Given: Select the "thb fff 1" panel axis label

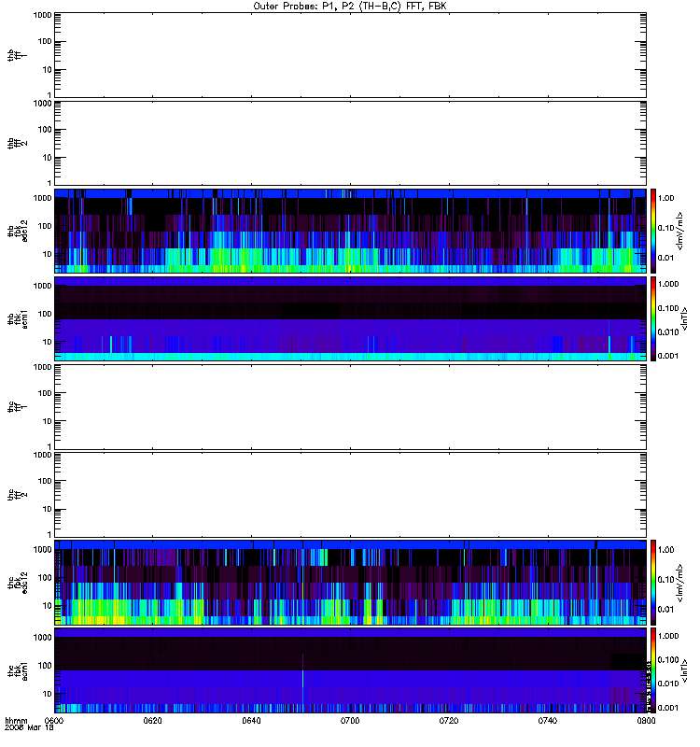Looking at the screenshot, I should point(17,55).
